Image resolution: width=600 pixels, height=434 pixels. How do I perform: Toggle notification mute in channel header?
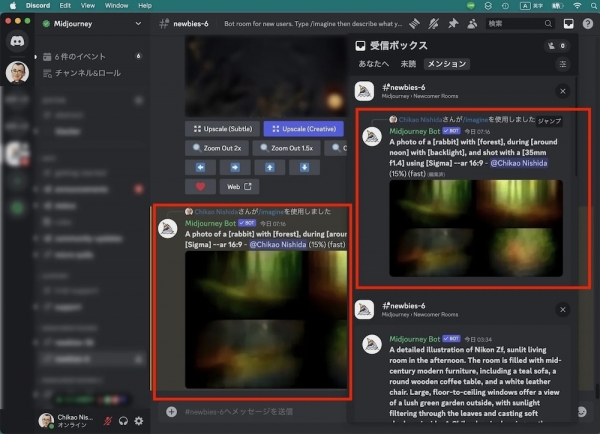pos(431,22)
